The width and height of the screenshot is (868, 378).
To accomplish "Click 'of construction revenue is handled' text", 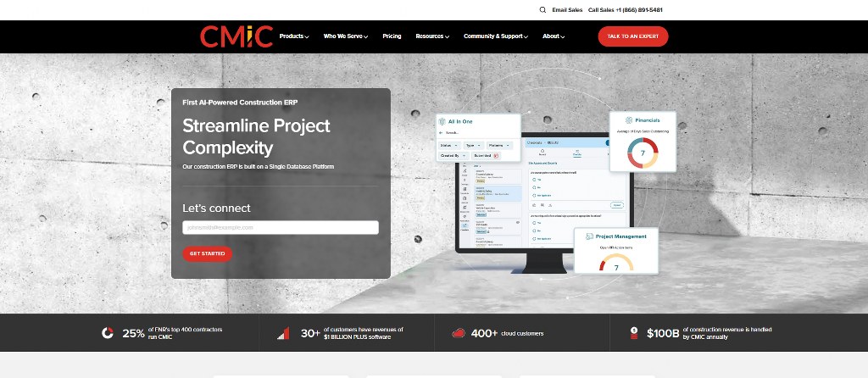I will pyautogui.click(x=726, y=330).
